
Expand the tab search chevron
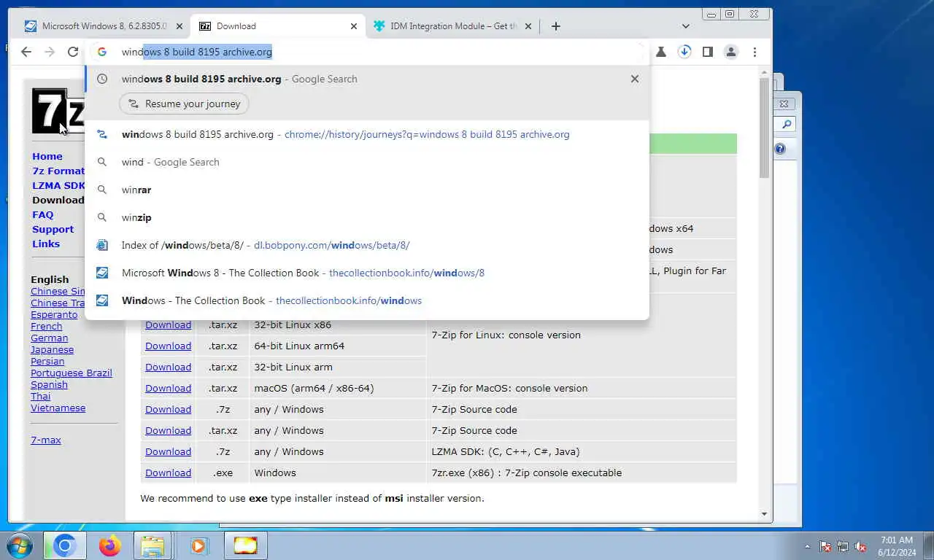(x=686, y=26)
